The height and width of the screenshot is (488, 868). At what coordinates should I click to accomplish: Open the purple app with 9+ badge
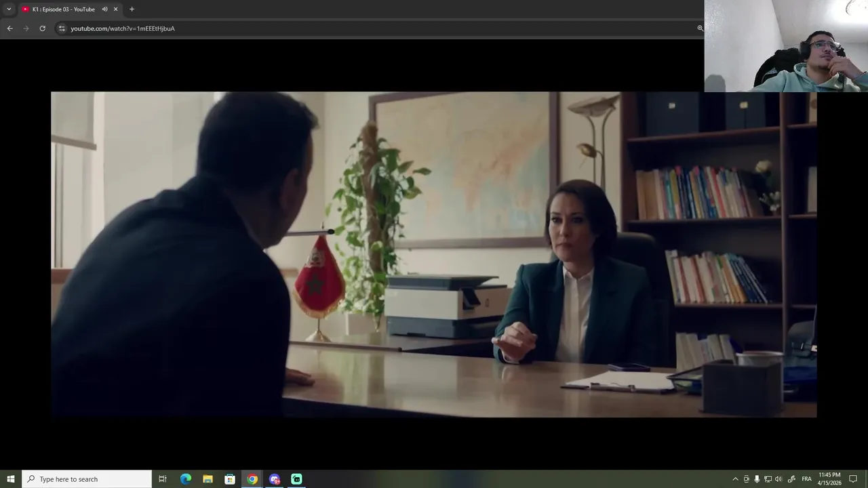pyautogui.click(x=275, y=479)
